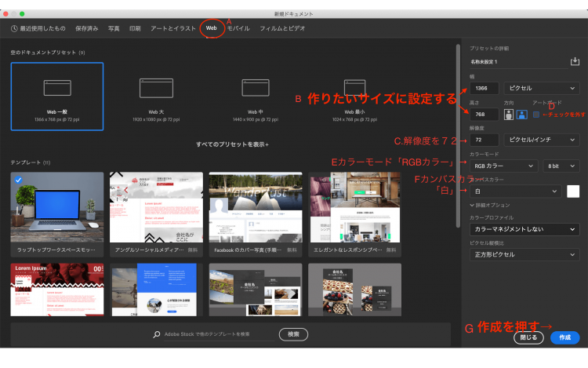
Task: Click the 検索 button
Action: click(x=293, y=334)
